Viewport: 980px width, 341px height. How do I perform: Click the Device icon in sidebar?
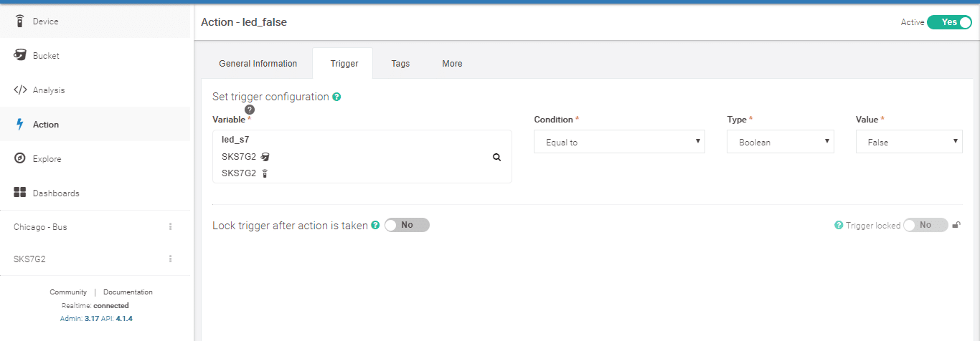pos(20,21)
